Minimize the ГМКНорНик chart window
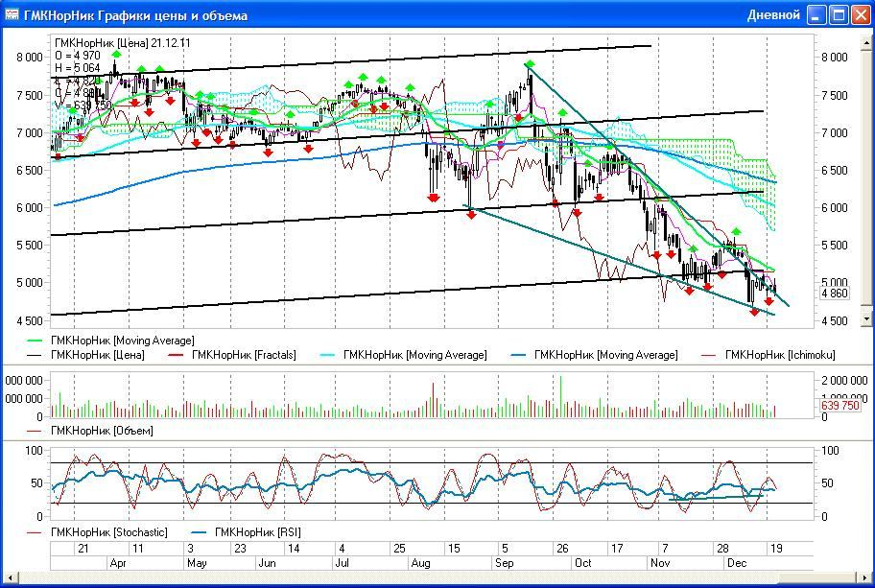Image resolution: width=875 pixels, height=588 pixels. tap(816, 15)
